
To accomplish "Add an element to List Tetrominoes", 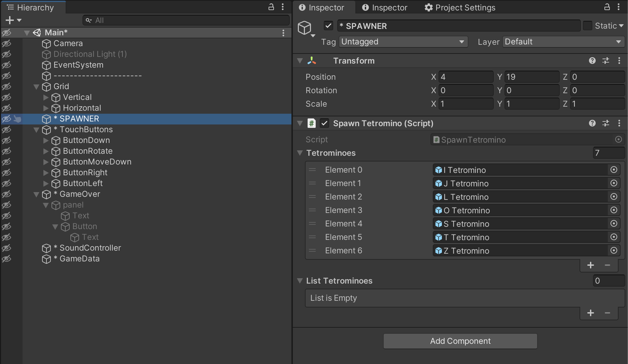I will pos(591,313).
